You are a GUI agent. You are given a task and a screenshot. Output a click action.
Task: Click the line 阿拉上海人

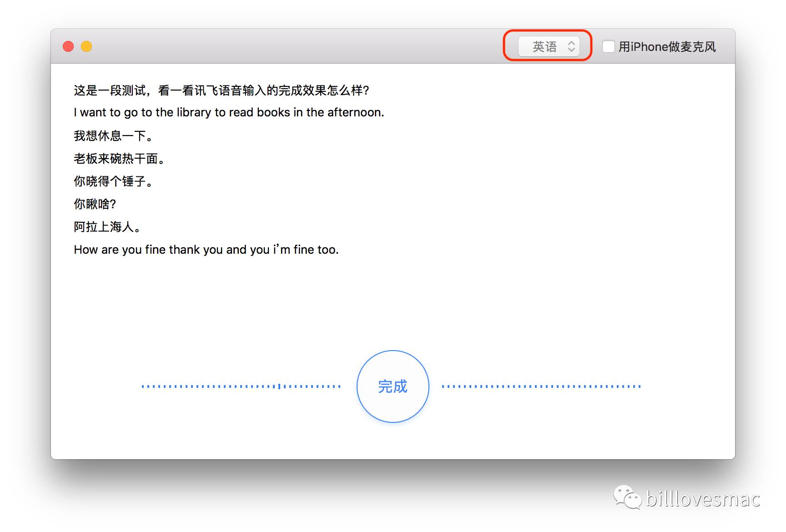coord(107,227)
